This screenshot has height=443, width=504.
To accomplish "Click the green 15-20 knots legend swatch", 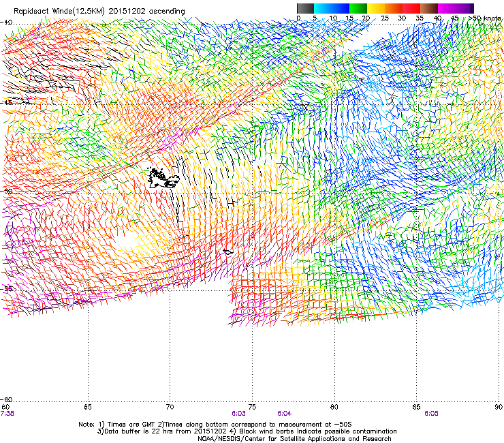I will 358,8.
